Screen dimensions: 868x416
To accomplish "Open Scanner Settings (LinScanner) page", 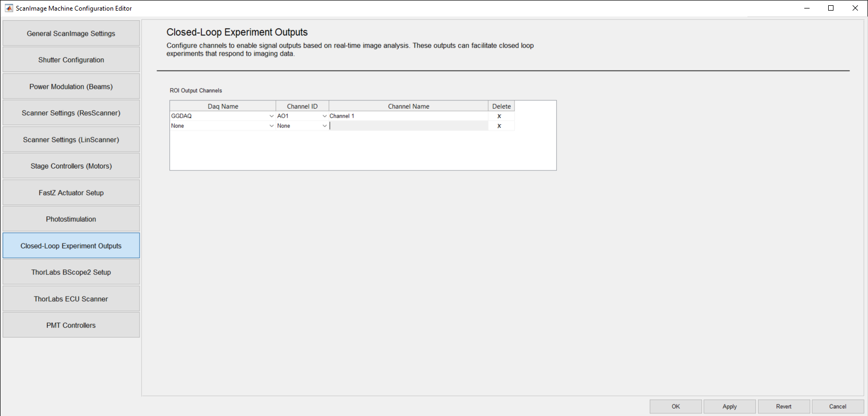I will [x=71, y=140].
